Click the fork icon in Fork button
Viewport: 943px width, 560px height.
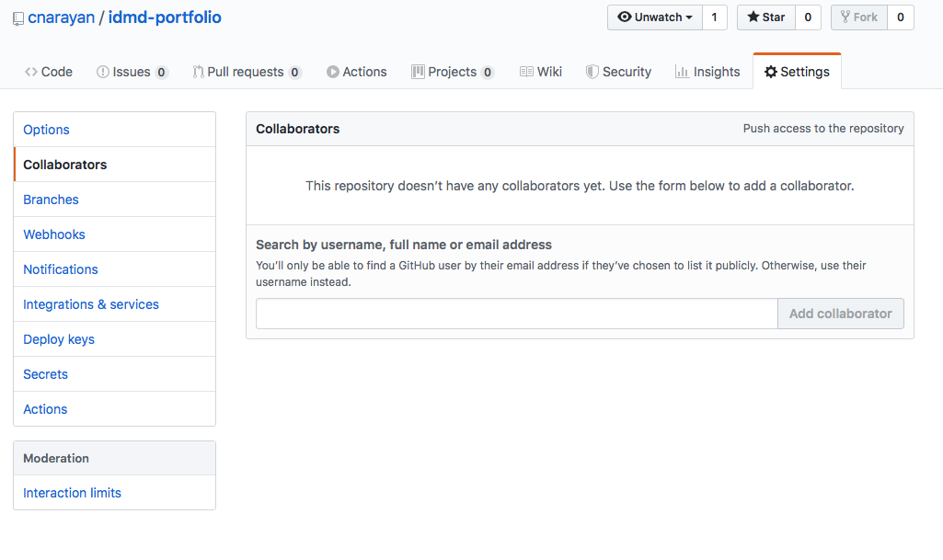point(845,17)
